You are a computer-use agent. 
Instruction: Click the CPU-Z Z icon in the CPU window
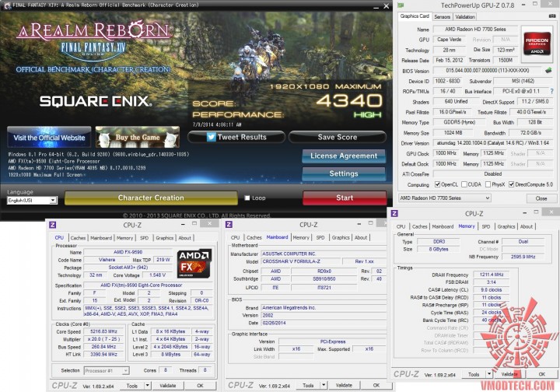coord(53,225)
